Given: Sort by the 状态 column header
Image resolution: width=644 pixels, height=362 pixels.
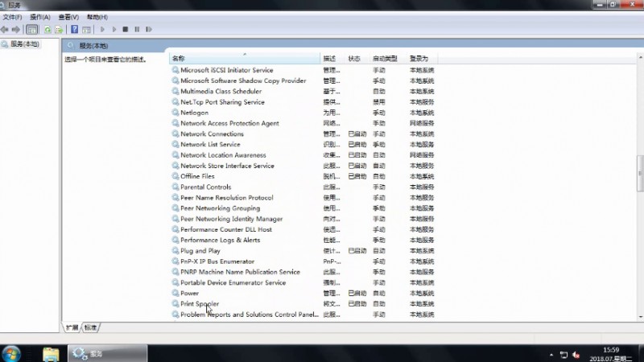Looking at the screenshot, I should tap(357, 59).
